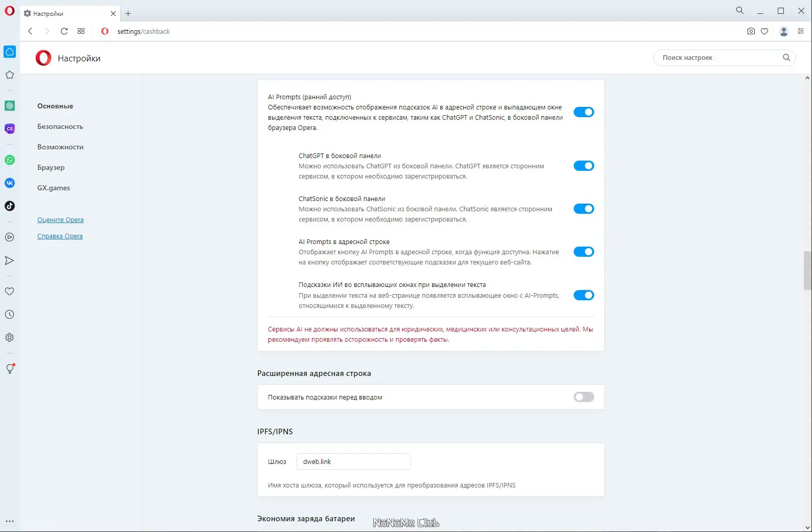The height and width of the screenshot is (532, 812).
Task: Click the scrollbar down arrow
Action: (x=807, y=527)
